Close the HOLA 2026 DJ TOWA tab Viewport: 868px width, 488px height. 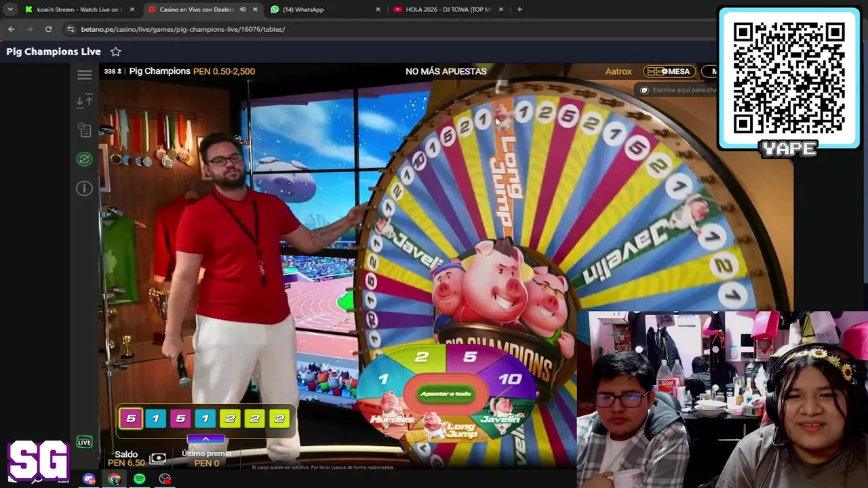point(501,9)
